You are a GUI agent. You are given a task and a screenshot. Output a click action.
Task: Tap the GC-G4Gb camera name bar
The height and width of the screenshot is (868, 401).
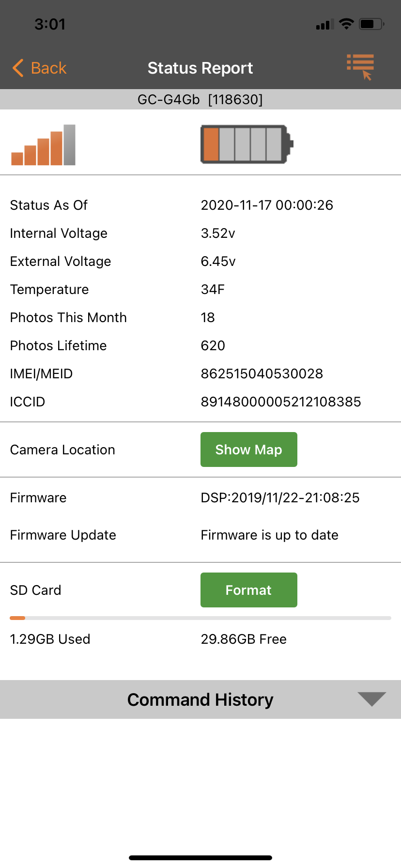coord(200,99)
